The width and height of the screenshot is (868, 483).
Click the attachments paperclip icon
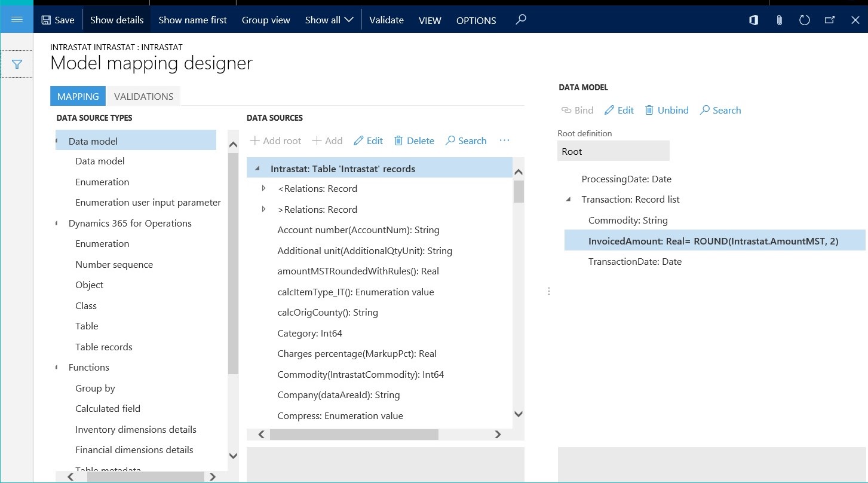pyautogui.click(x=779, y=20)
